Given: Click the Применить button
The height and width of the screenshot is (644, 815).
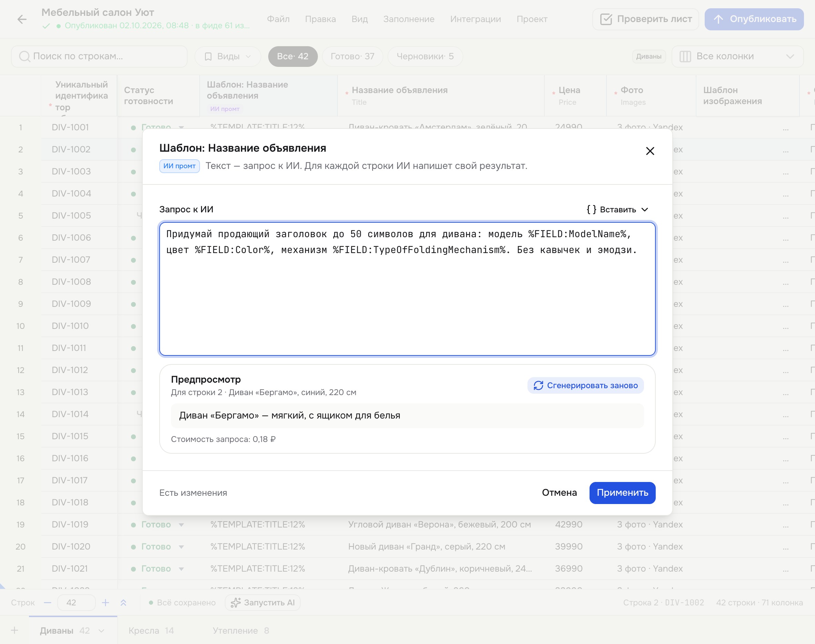Looking at the screenshot, I should tap(622, 492).
